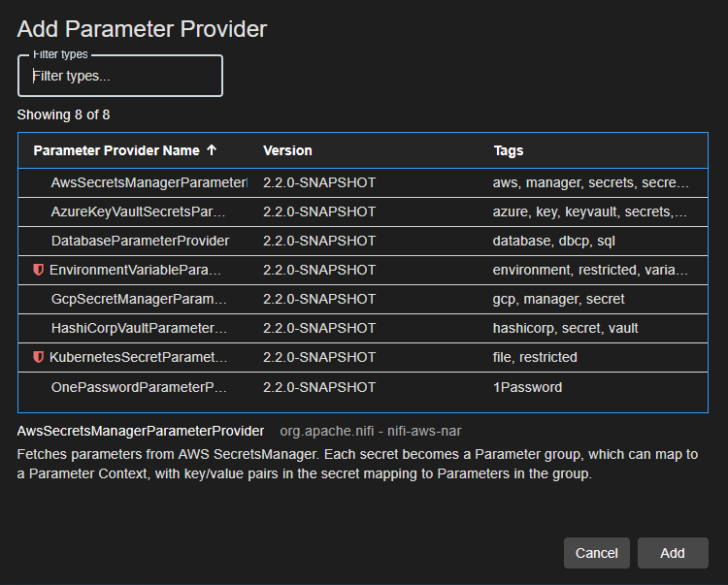Select KubernetesSecretParamet provider name
The width and height of the screenshot is (728, 585).
(138, 357)
